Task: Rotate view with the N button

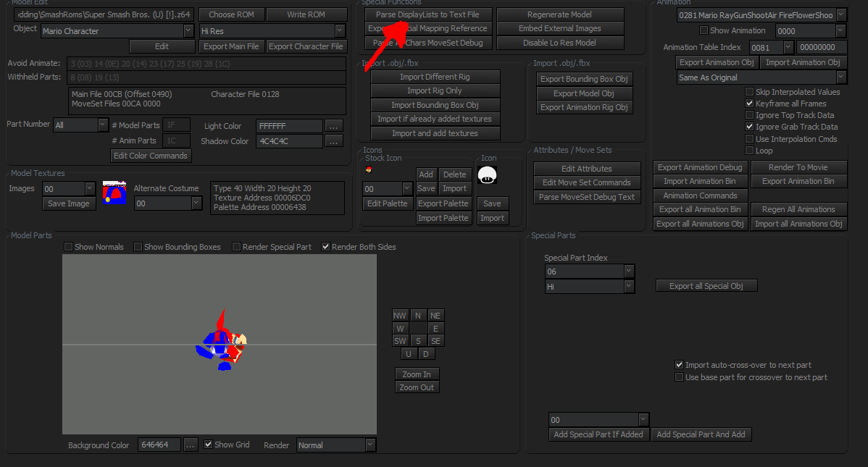Action: [418, 316]
